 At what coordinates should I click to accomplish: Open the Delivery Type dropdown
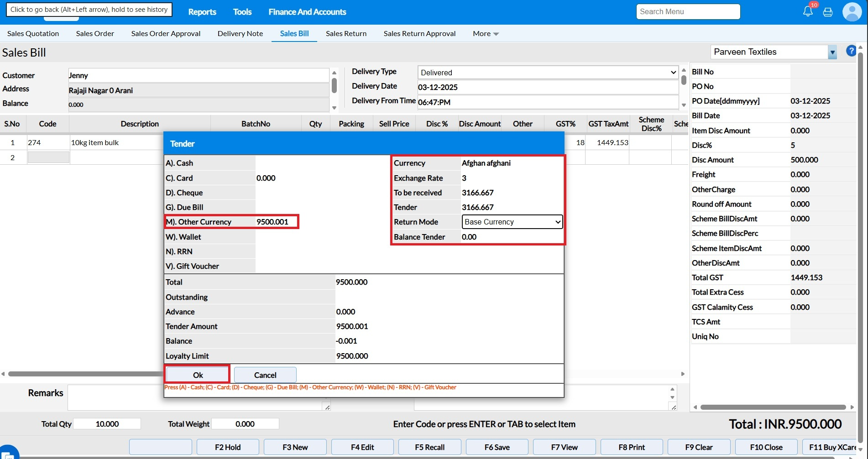tap(548, 73)
